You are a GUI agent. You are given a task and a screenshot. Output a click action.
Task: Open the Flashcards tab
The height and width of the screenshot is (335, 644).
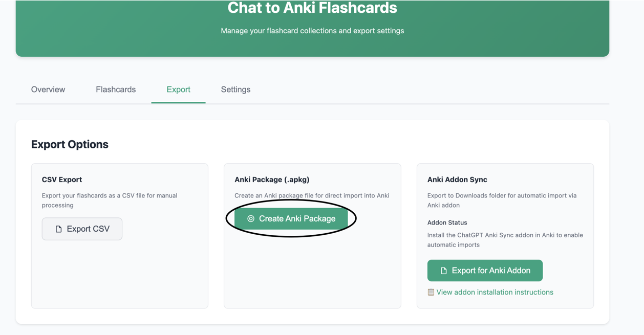click(x=116, y=90)
